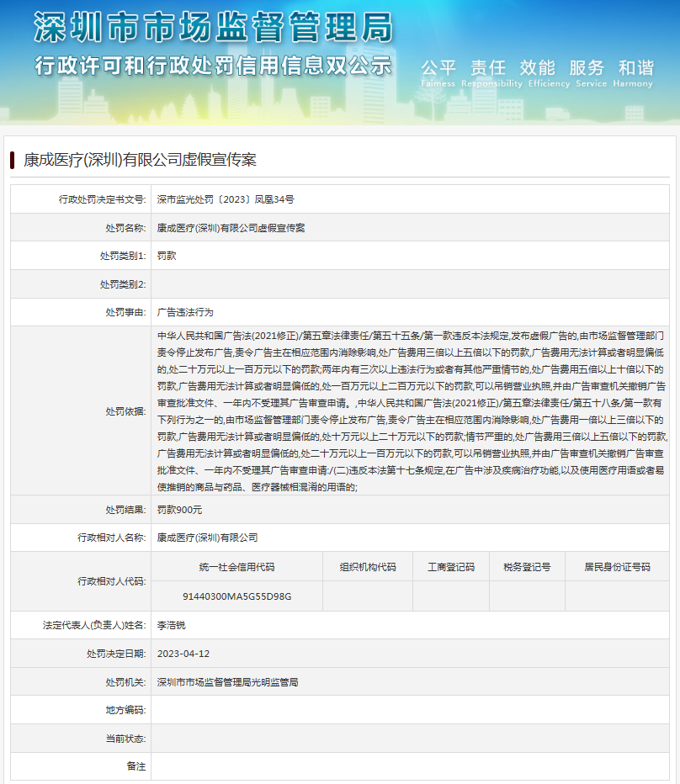Click the 和谐 Harmony slogan text
Viewport: 680px width, 784px height.
click(633, 73)
